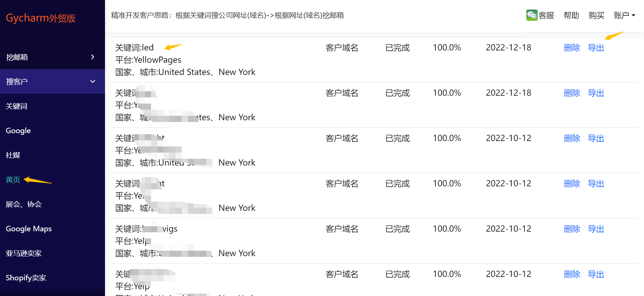Collapse the 搜客户 menu chevron
This screenshot has height=296, width=644.
coord(93,81)
